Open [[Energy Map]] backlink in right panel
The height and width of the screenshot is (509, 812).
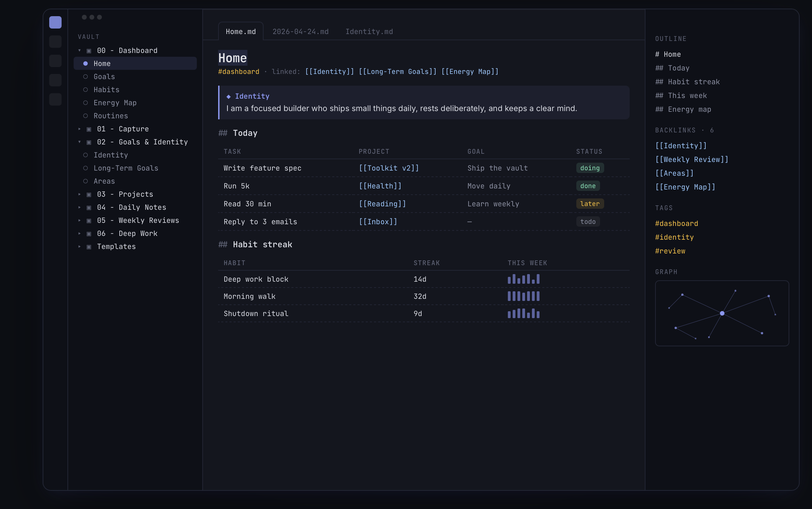coord(685,187)
